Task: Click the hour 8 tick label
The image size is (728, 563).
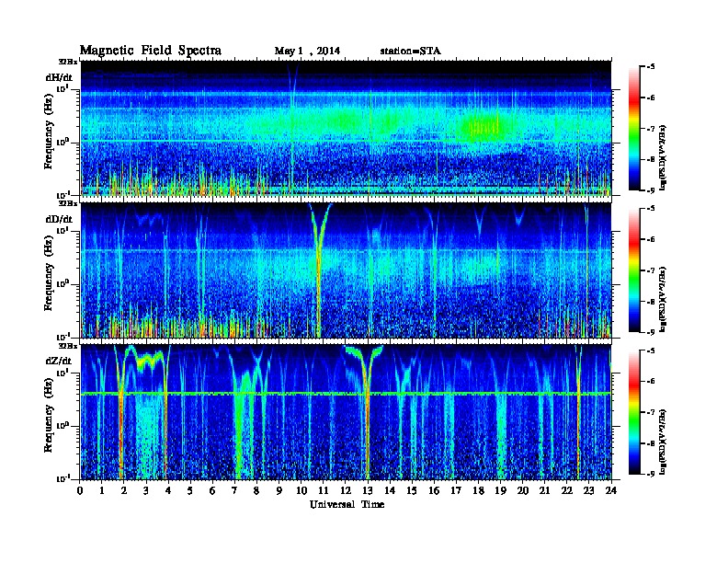Action: tap(256, 490)
